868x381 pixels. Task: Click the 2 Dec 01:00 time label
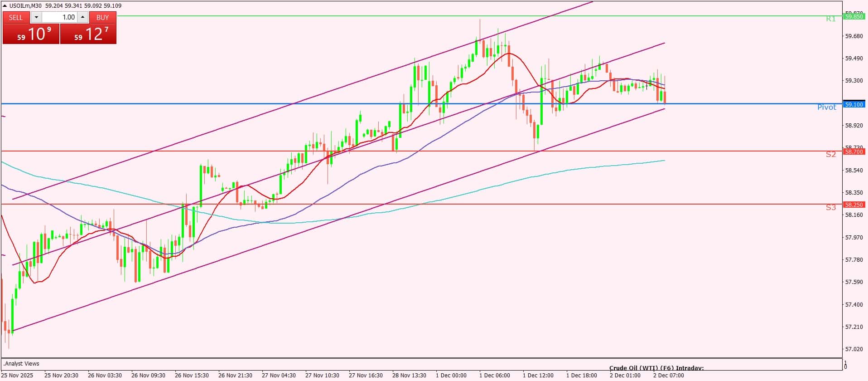click(625, 376)
